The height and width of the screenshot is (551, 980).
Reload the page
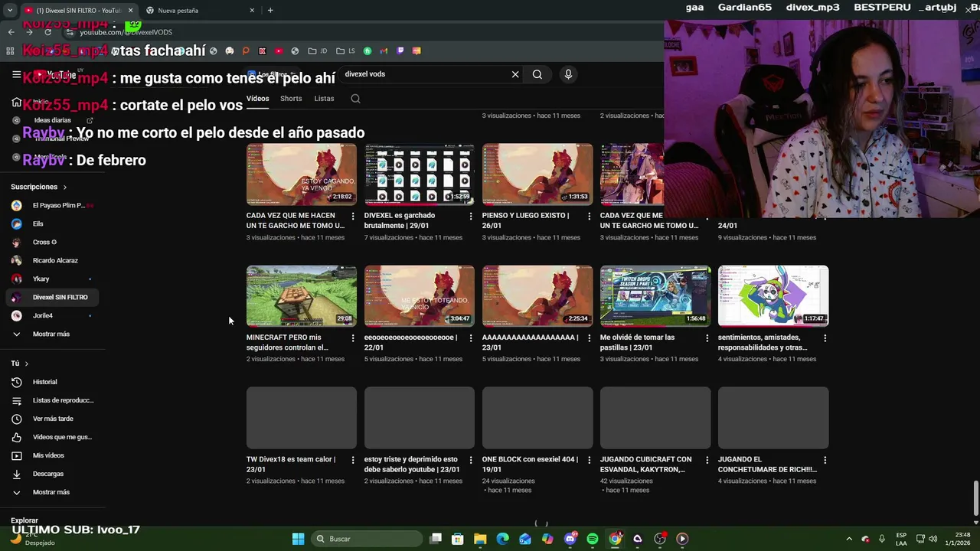pyautogui.click(x=47, y=32)
